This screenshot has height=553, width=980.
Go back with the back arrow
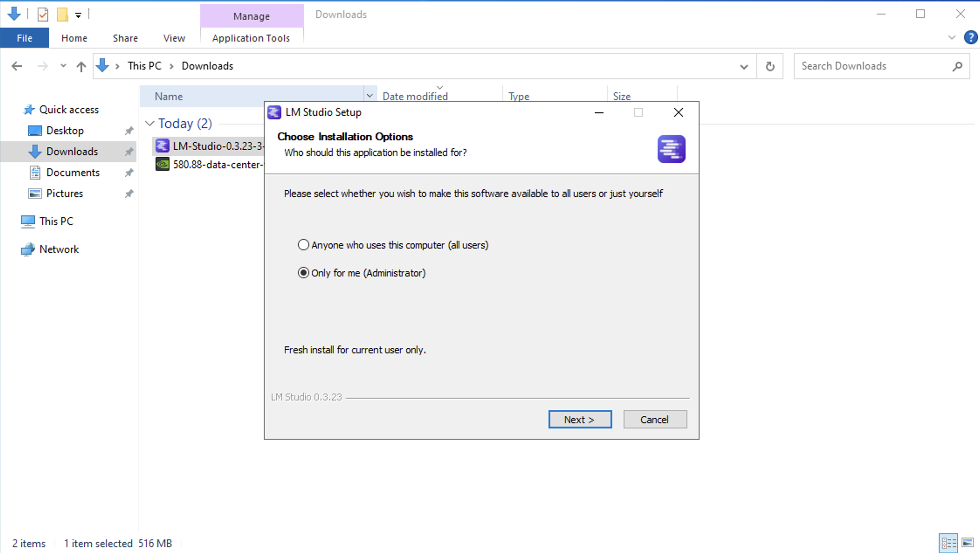click(x=17, y=66)
